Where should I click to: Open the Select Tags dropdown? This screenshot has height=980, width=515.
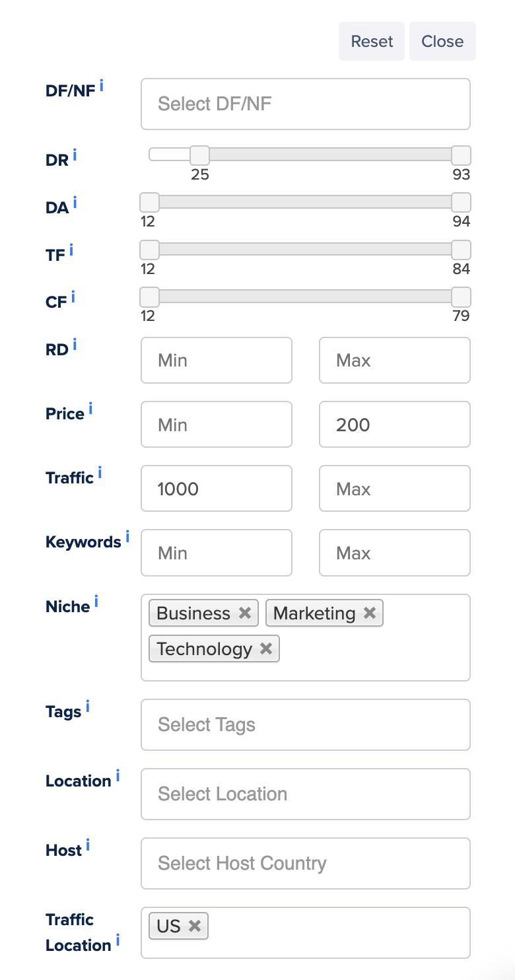[x=305, y=724]
